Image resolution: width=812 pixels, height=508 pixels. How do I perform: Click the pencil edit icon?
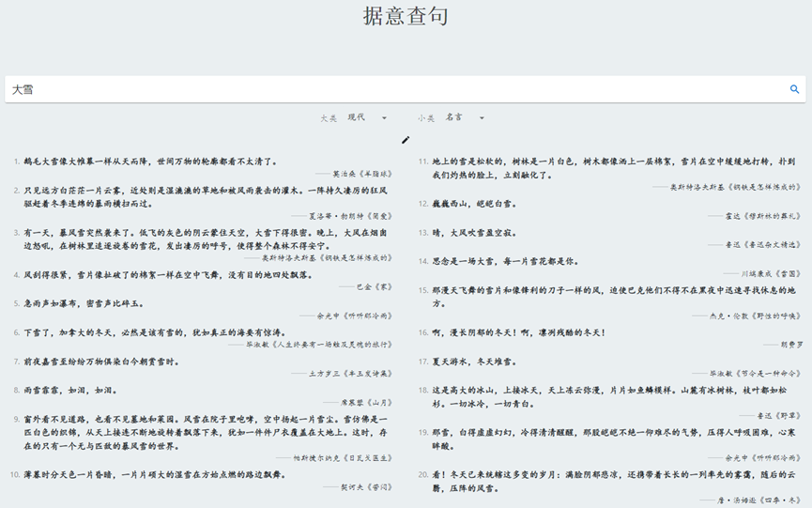(x=406, y=140)
